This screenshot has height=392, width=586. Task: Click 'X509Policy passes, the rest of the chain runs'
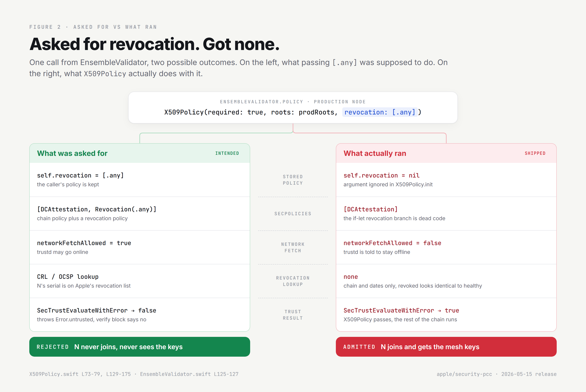pyautogui.click(x=400, y=319)
